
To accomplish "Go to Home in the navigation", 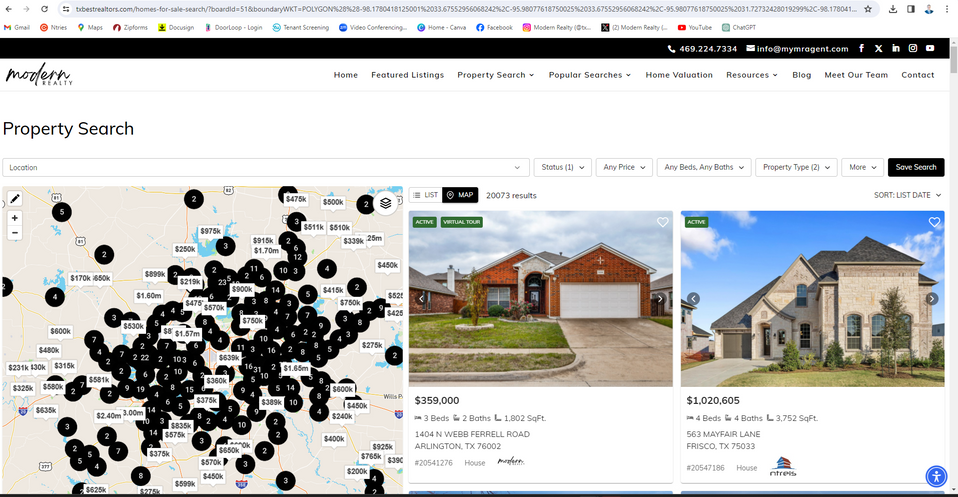I will [x=346, y=75].
